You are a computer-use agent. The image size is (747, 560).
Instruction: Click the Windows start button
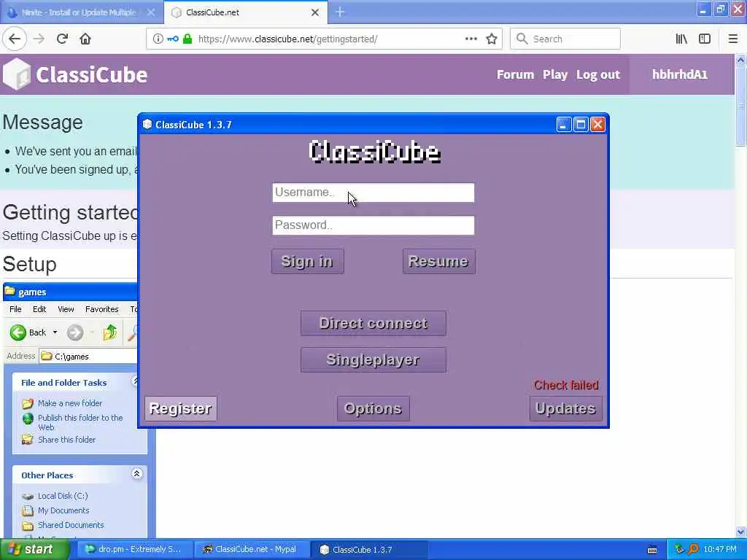point(34,549)
